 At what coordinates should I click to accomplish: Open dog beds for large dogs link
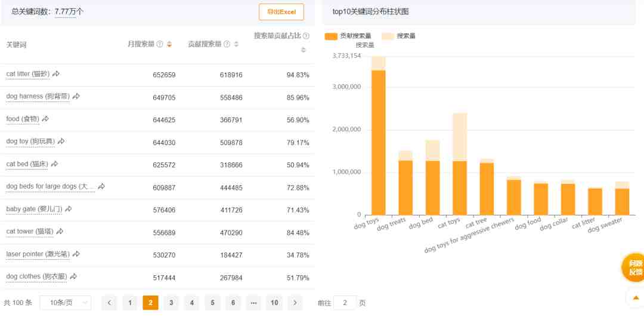[x=51, y=187]
